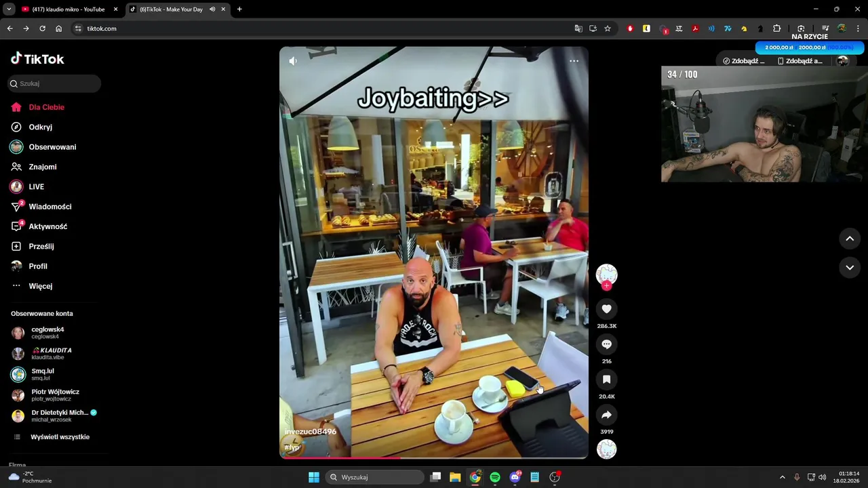Click Wyświetl wszystkie to expand accounts
868x488 pixels.
click(x=53, y=437)
